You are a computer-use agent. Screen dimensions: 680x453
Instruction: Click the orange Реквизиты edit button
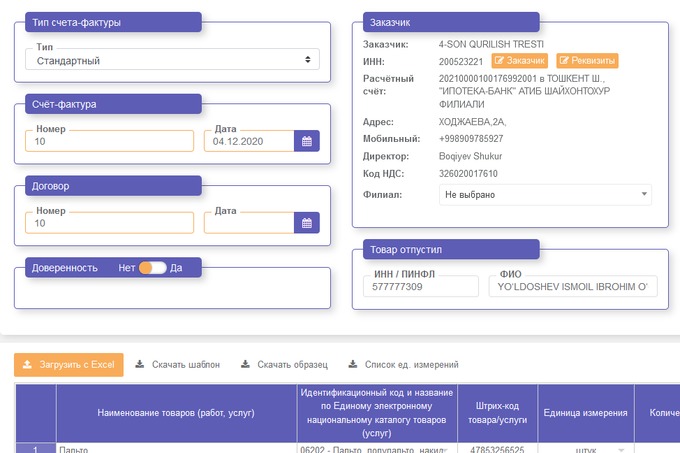click(587, 61)
